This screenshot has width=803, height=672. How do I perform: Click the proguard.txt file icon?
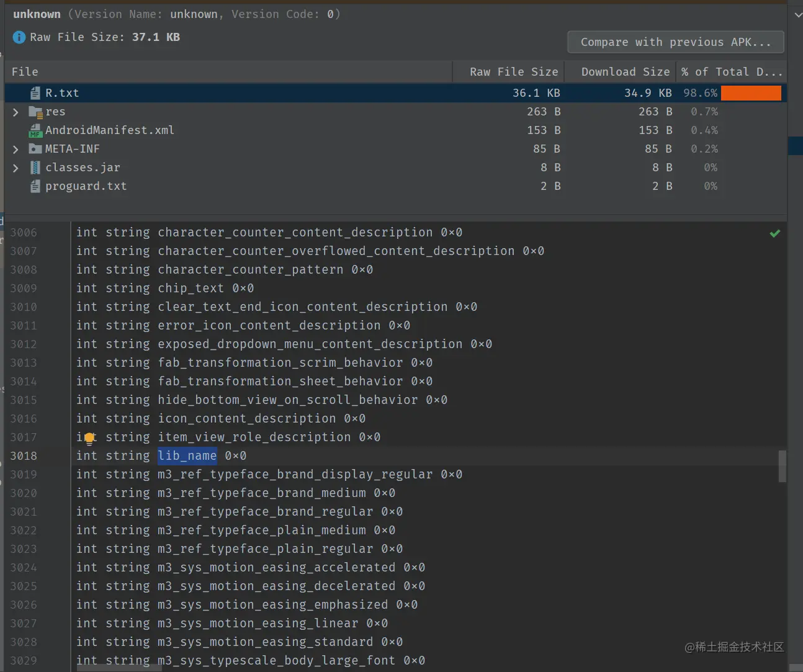click(35, 186)
